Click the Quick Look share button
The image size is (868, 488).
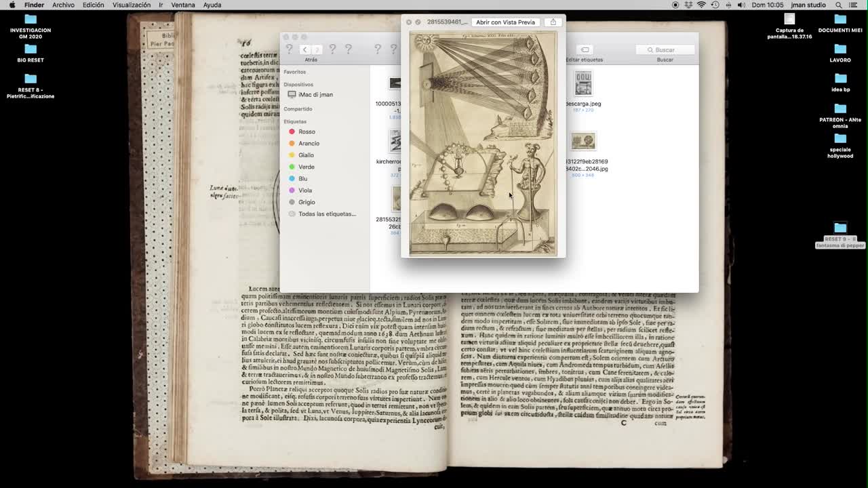[553, 22]
